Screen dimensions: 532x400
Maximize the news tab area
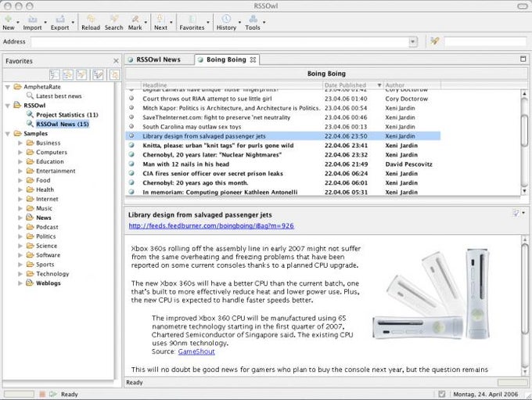[523, 59]
